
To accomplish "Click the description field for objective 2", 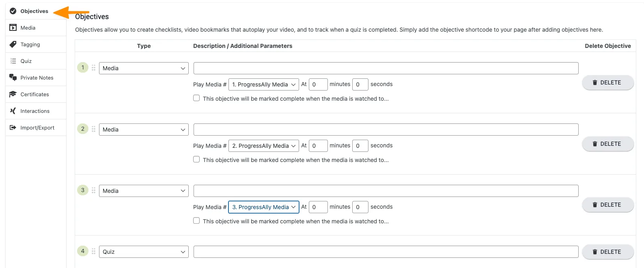I will click(386, 130).
